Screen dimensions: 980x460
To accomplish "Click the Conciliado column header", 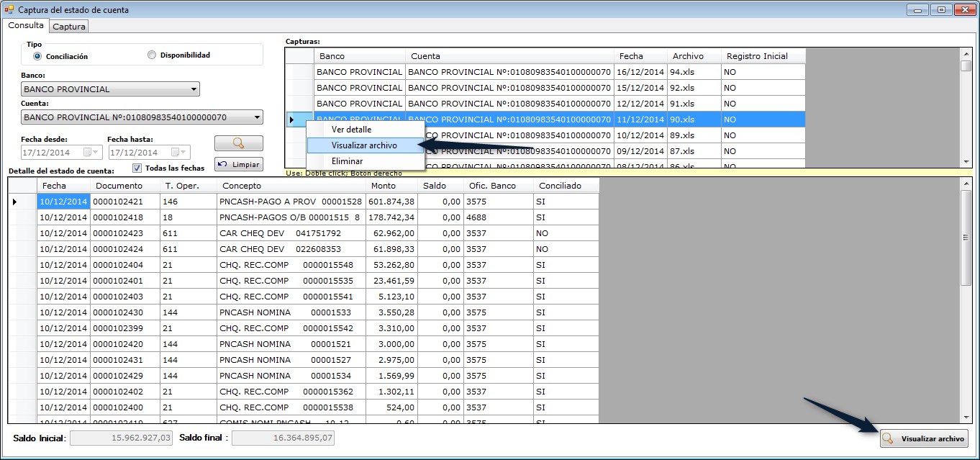I will (567, 186).
